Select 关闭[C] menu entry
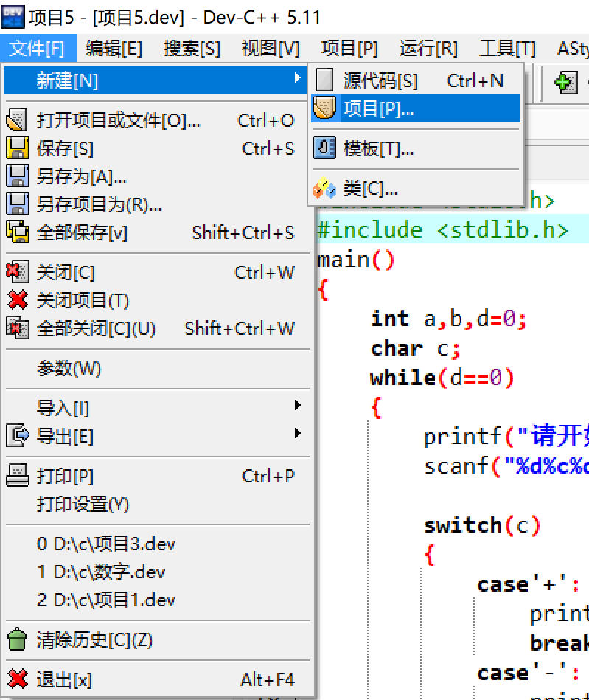Viewport: 589px width, 700px height. [x=156, y=272]
